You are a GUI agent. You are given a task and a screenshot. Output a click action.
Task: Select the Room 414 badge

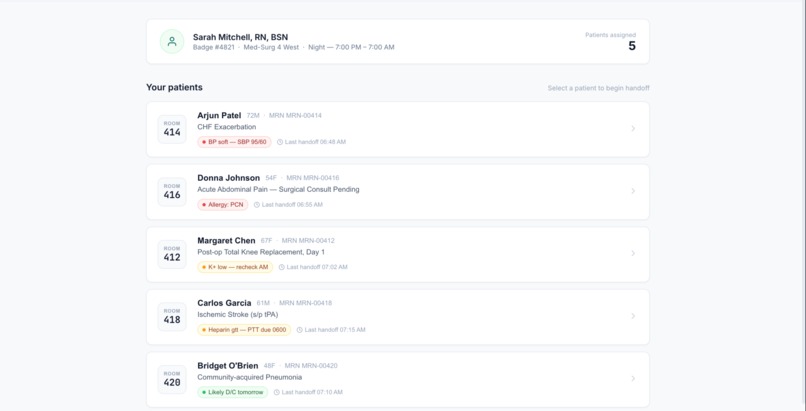(x=172, y=129)
